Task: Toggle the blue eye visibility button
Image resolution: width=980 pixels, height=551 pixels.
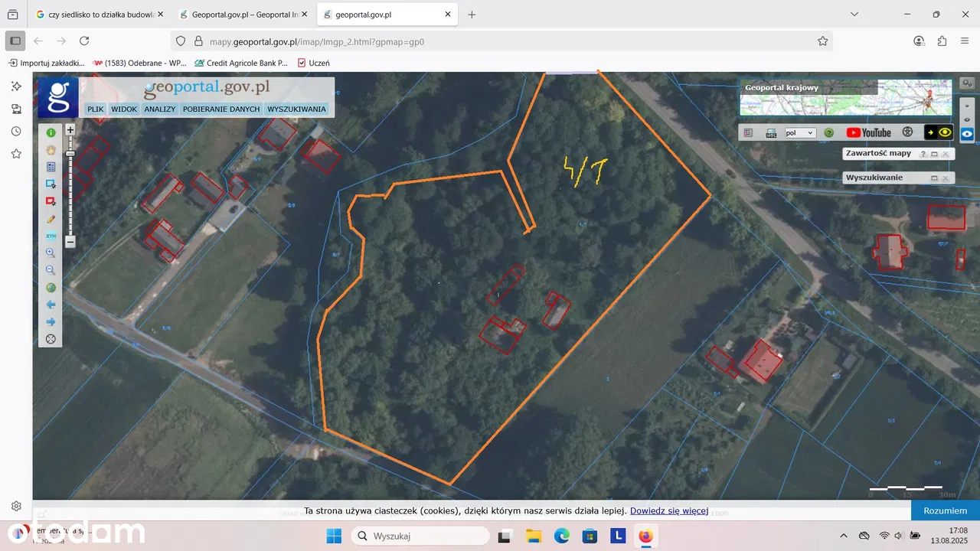Action: pyautogui.click(x=968, y=134)
